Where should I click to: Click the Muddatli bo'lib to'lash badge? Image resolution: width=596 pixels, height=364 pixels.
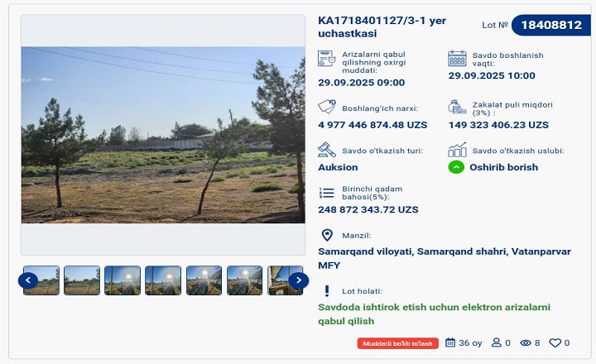(397, 343)
